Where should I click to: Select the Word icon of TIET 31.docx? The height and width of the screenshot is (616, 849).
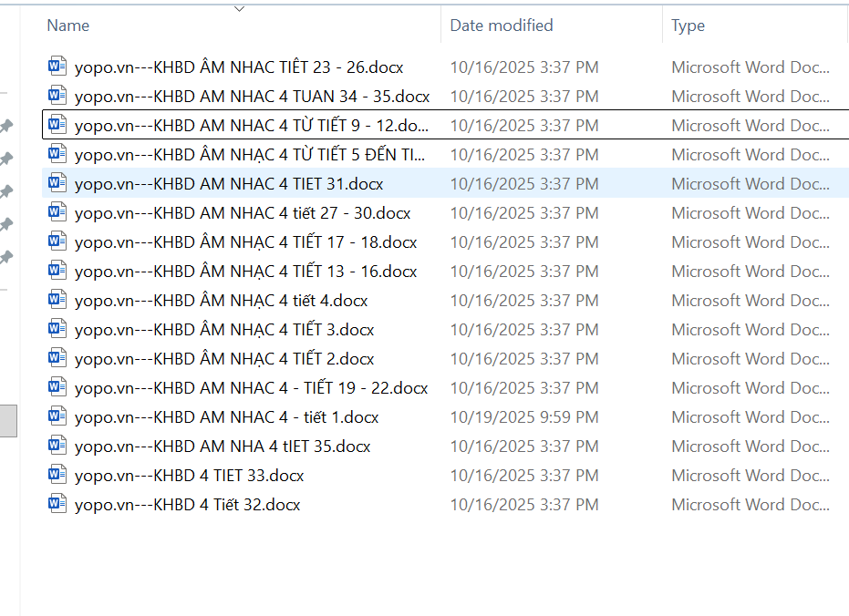(x=57, y=183)
